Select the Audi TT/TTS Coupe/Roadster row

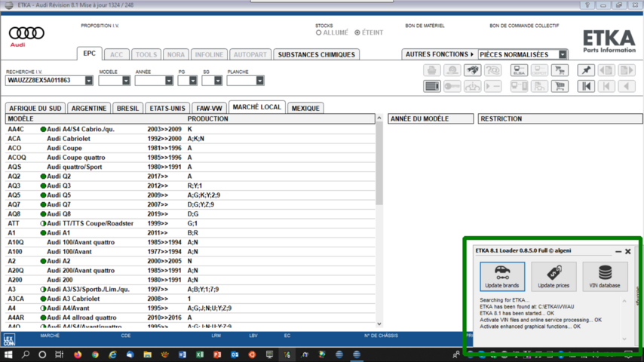(190, 223)
